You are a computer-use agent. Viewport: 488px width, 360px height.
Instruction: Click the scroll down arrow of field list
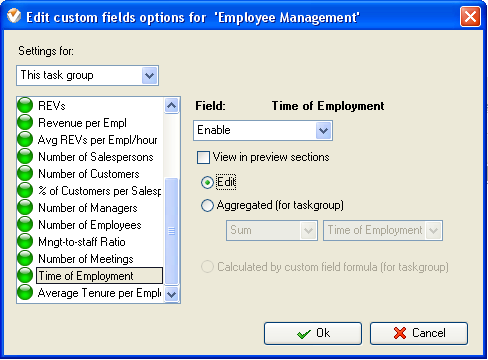[x=172, y=294]
